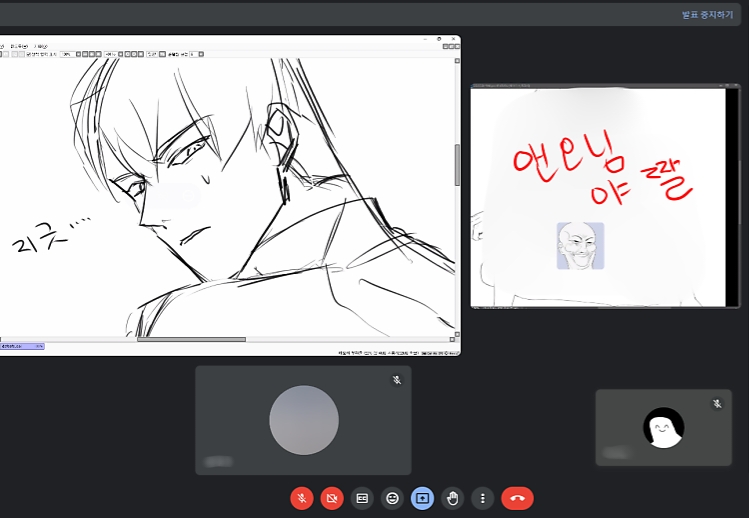Hang up with the red leave call button
This screenshot has height=518, width=749.
(x=517, y=497)
